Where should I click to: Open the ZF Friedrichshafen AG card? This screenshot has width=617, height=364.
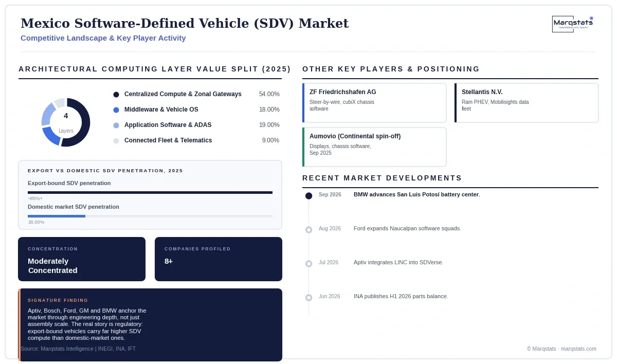[x=374, y=103]
